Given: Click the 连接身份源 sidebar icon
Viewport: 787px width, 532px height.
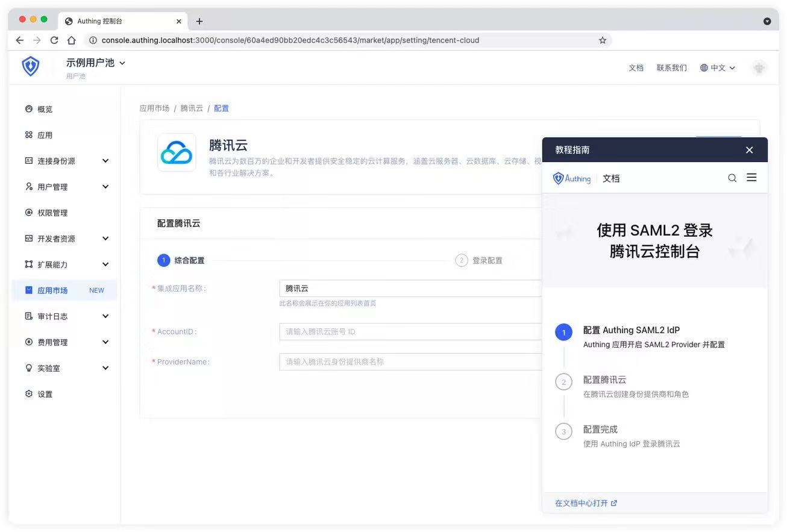Looking at the screenshot, I should tap(28, 161).
